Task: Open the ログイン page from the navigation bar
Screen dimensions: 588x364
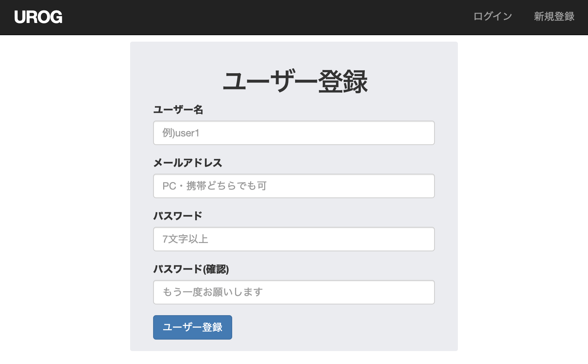Action: (492, 16)
